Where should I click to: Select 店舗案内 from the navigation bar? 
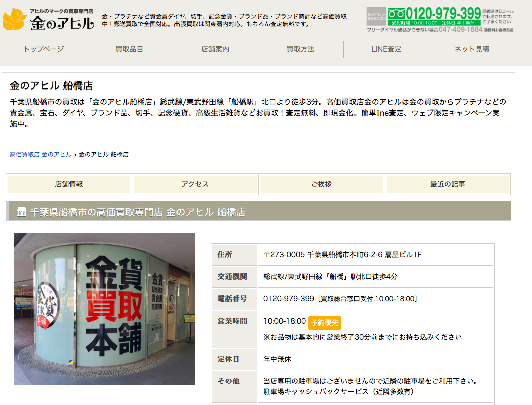pos(215,49)
